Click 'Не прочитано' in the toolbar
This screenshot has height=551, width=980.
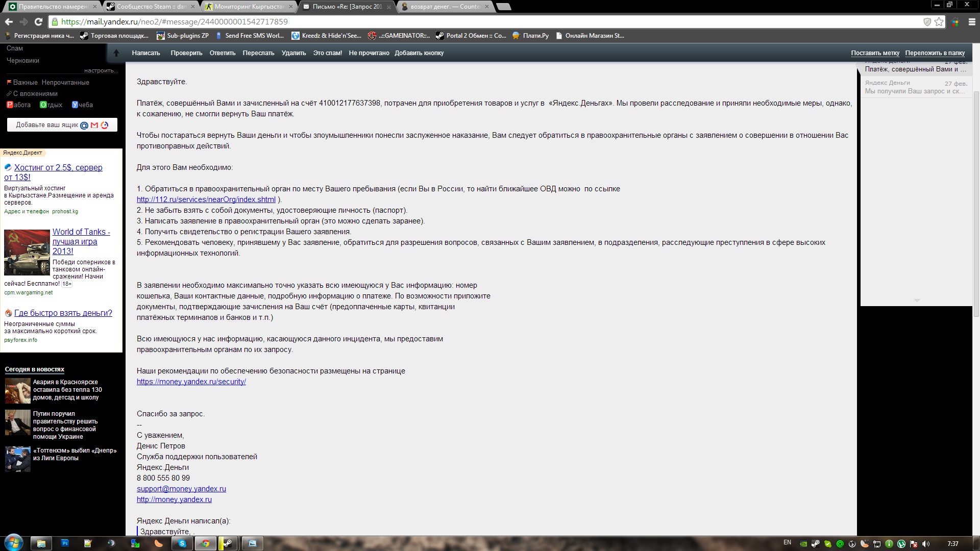pos(369,53)
